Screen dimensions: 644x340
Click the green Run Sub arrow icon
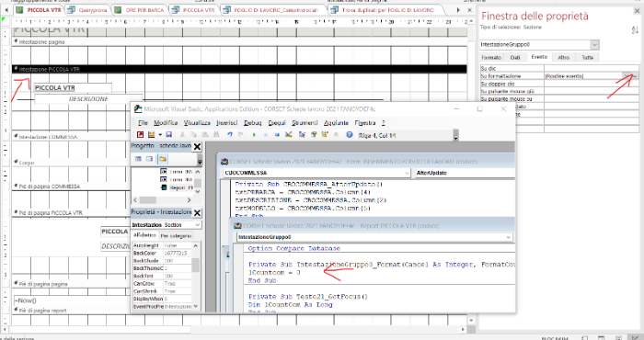(x=254, y=134)
